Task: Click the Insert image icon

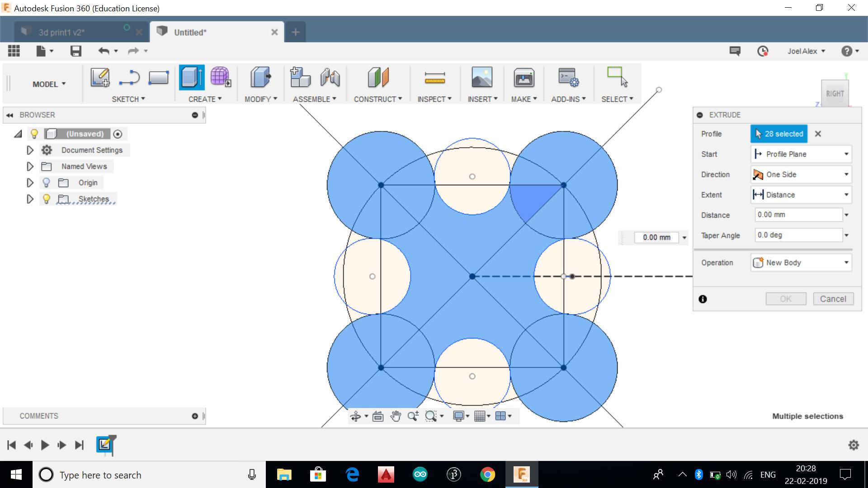Action: [482, 78]
